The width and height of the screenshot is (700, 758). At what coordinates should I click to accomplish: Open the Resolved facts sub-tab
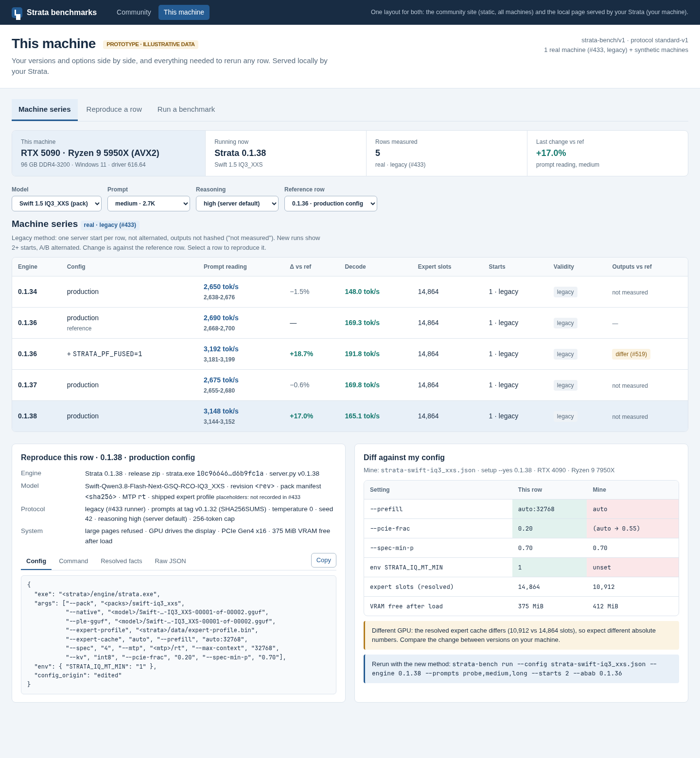tap(122, 561)
